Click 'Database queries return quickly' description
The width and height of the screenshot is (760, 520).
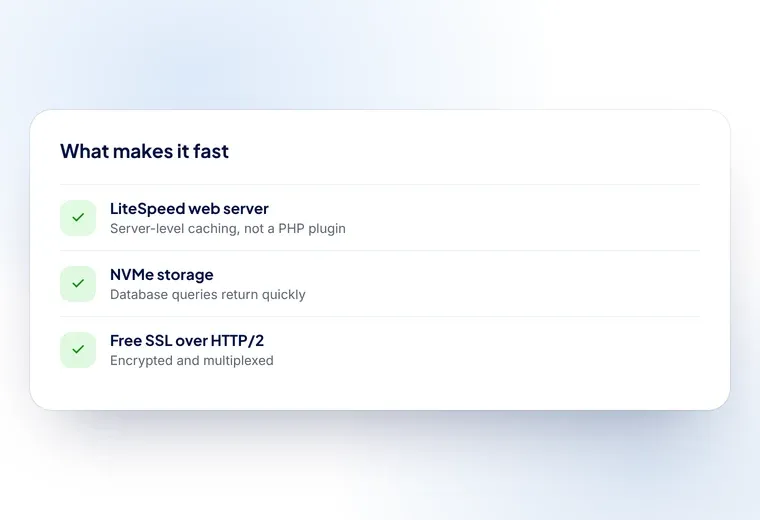[x=207, y=295]
